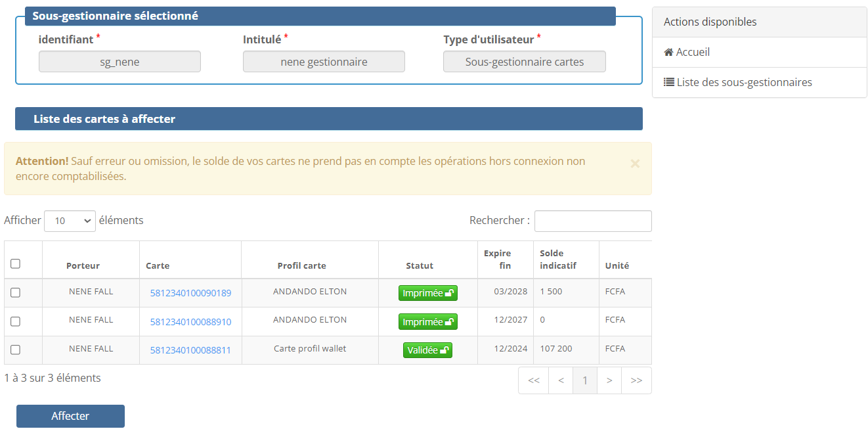
Task: Open the Afficher elements count dropdown
Action: click(x=70, y=221)
